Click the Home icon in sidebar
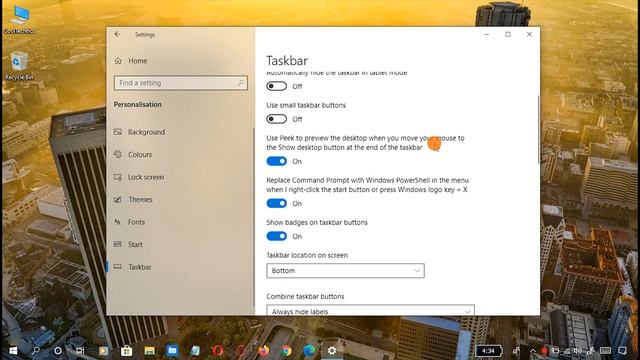 [x=118, y=61]
